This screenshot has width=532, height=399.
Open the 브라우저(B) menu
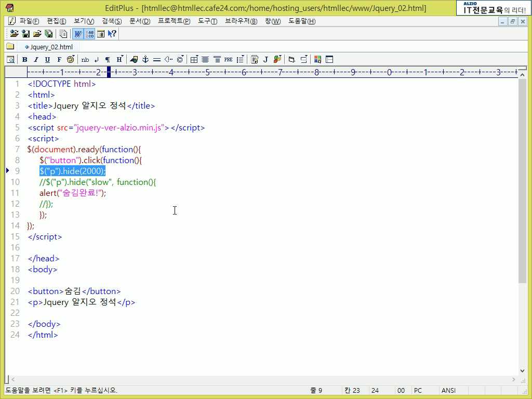[x=241, y=21]
